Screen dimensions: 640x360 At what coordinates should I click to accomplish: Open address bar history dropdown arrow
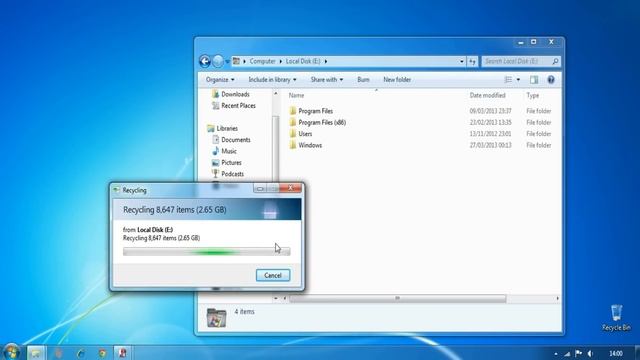click(x=462, y=61)
